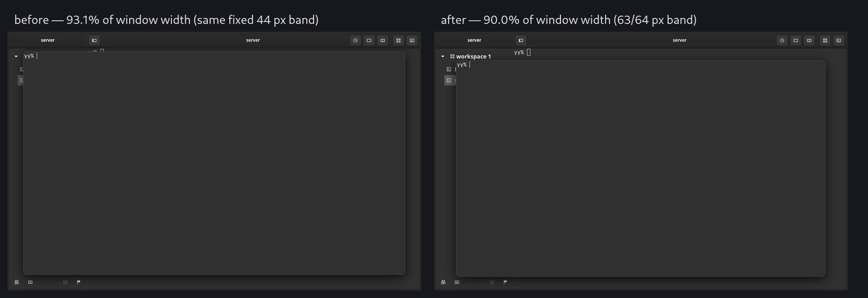Viewport: 868px width, 298px height.
Task: Click sidebar server tab in after window
Action: click(474, 40)
